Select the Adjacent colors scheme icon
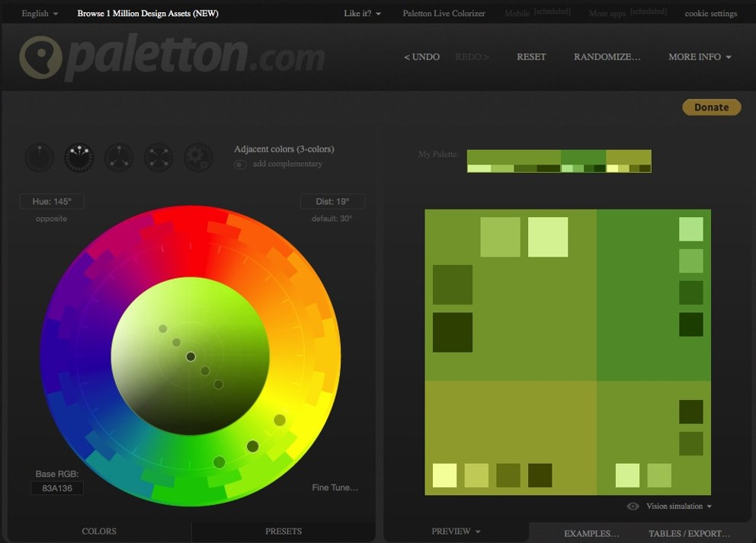Screen dimensions: 756x543 pos(79,158)
